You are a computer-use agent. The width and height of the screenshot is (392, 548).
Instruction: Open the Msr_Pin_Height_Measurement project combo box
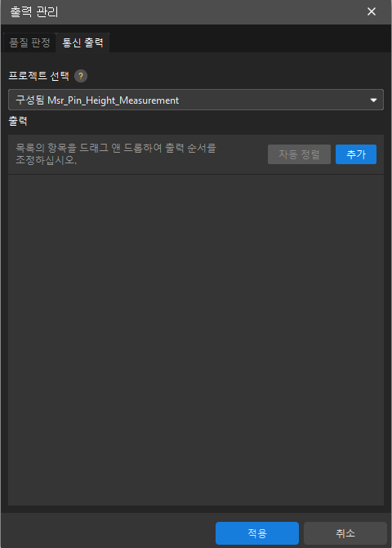pyautogui.click(x=196, y=100)
